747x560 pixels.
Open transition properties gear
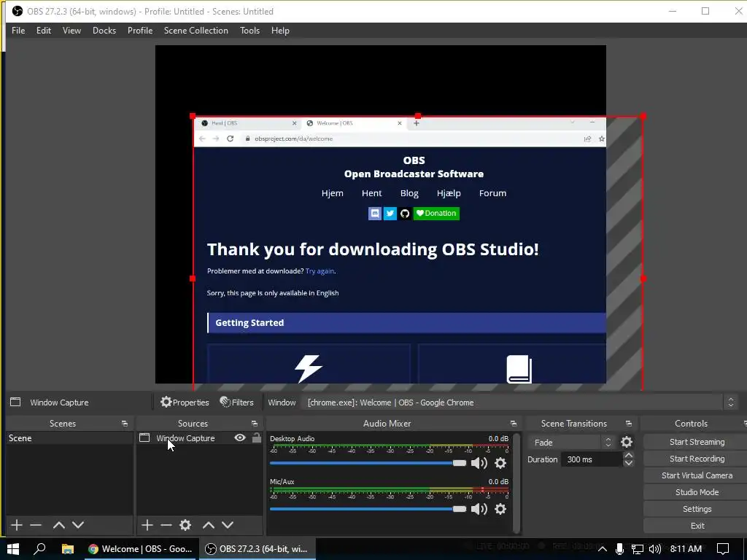coord(627,443)
